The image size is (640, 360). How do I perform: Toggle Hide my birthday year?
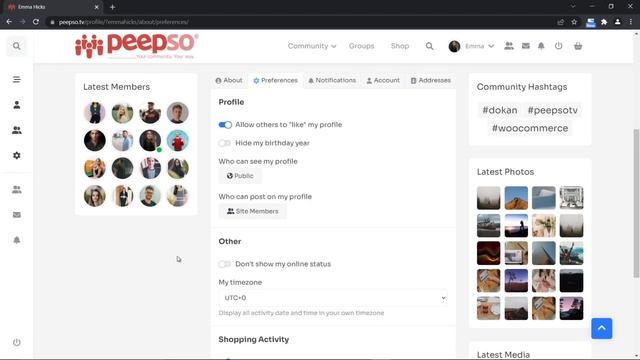coord(225,143)
